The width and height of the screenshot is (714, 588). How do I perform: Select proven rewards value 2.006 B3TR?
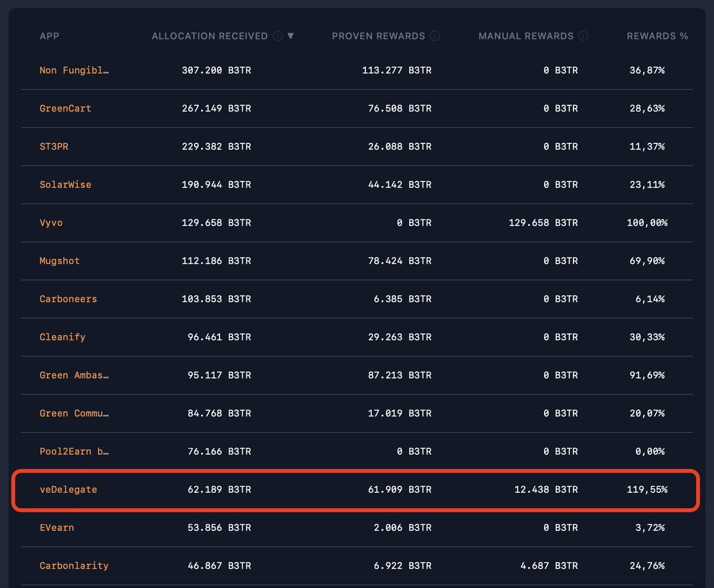point(403,527)
